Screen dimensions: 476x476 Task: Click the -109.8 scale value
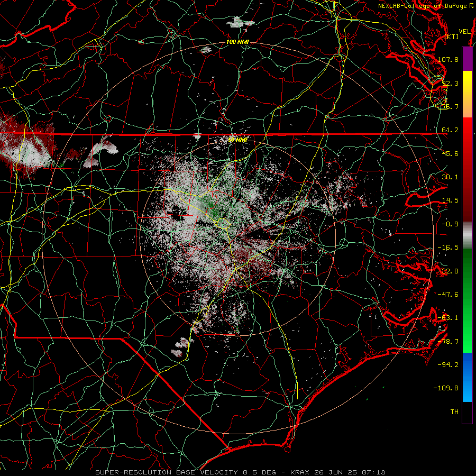point(446,388)
